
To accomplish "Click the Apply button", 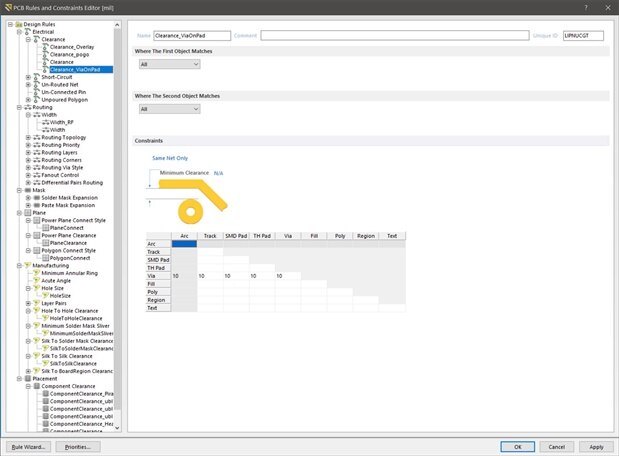I will [x=596, y=447].
